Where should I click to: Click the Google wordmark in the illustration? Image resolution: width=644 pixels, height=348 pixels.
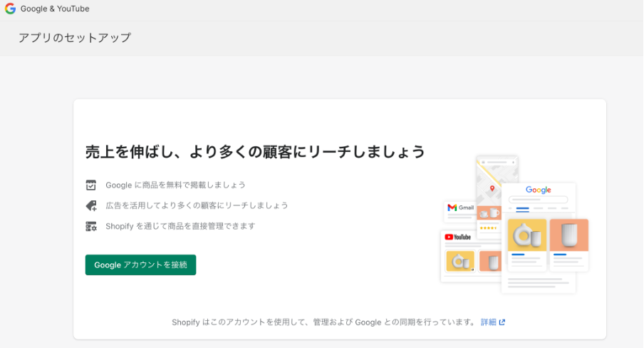[x=538, y=190]
